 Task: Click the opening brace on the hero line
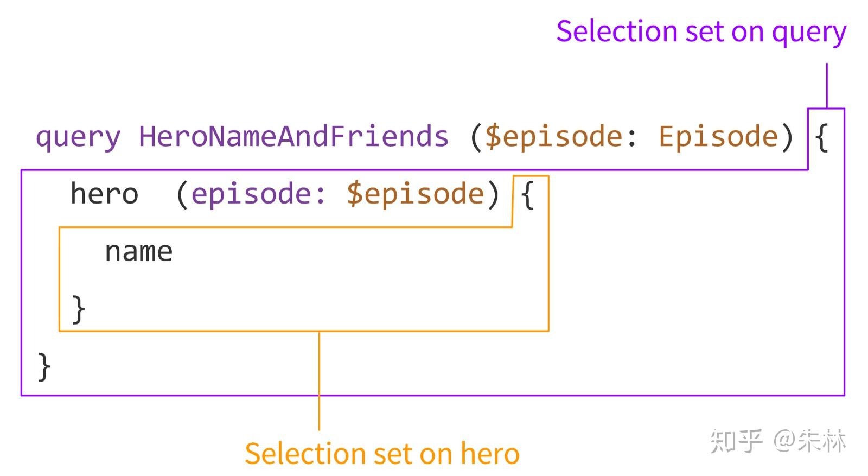coord(527,194)
